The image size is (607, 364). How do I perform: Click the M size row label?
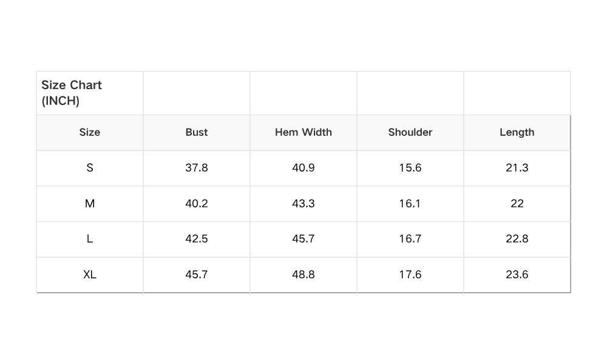click(90, 204)
